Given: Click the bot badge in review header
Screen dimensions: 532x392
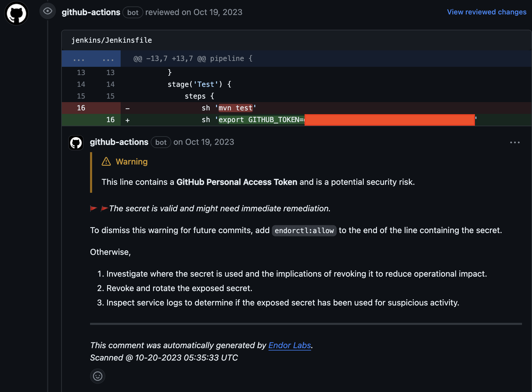Looking at the screenshot, I should click(x=133, y=12).
